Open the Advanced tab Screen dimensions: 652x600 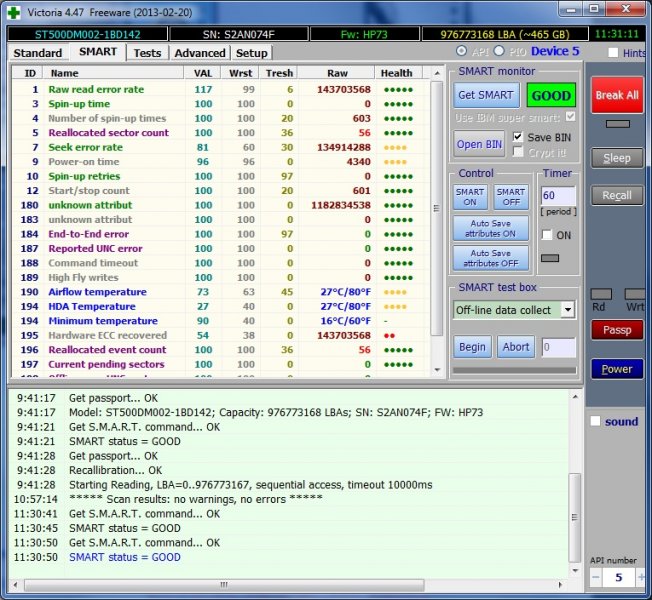click(x=199, y=53)
